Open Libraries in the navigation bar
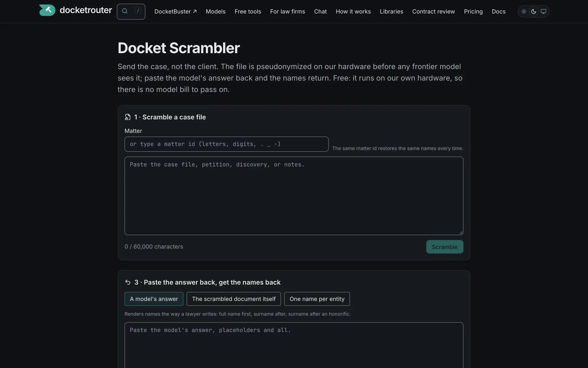588x368 pixels. click(x=391, y=11)
